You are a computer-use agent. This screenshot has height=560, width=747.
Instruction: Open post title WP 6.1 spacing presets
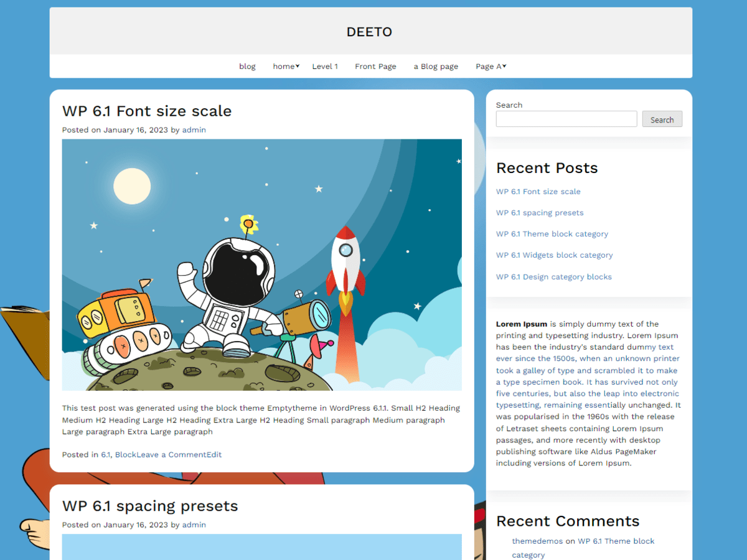[150, 506]
